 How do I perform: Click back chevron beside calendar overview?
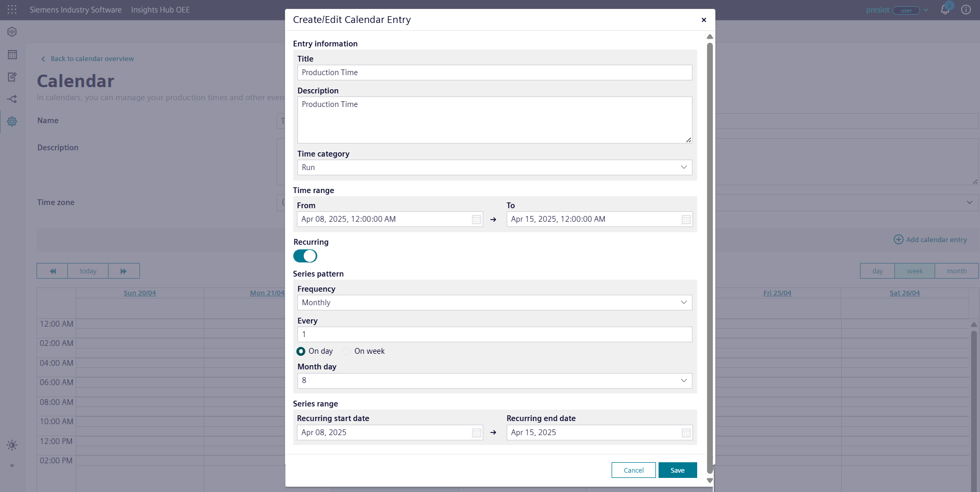[x=43, y=59]
